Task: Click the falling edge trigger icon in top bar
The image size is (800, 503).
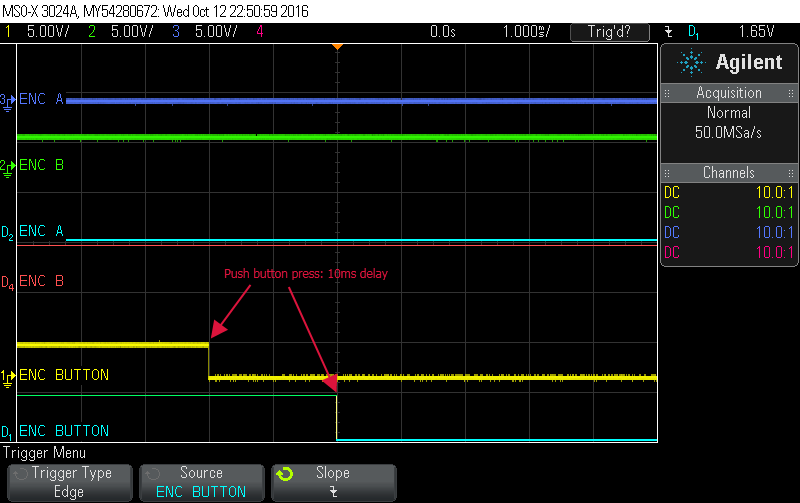Action: pyautogui.click(x=668, y=32)
